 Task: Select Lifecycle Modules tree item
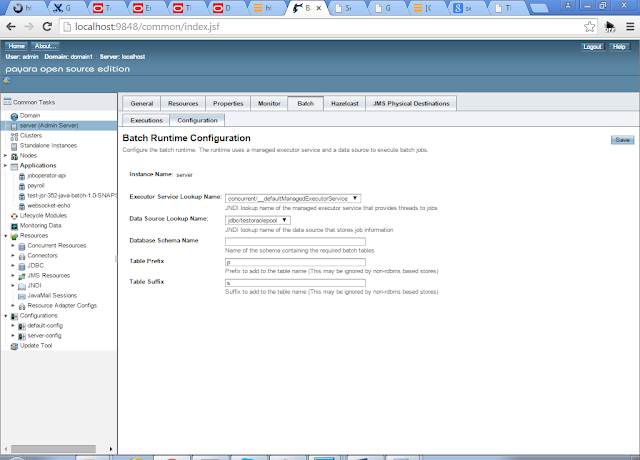[x=43, y=216]
